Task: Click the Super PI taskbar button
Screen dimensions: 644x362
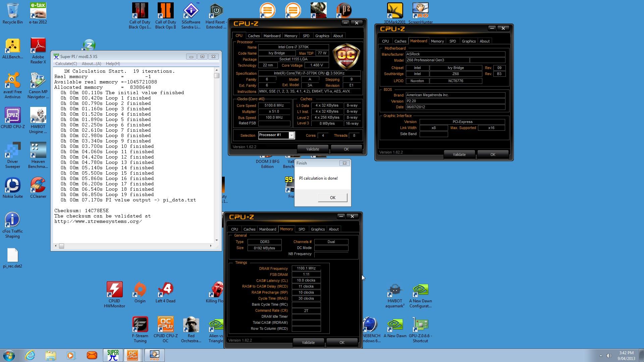Action: 113,355
